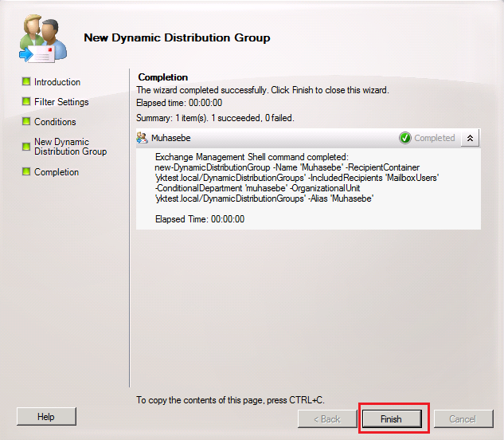This screenshot has width=504, height=440.
Task: Go to the Conditions step label
Action: tap(55, 122)
